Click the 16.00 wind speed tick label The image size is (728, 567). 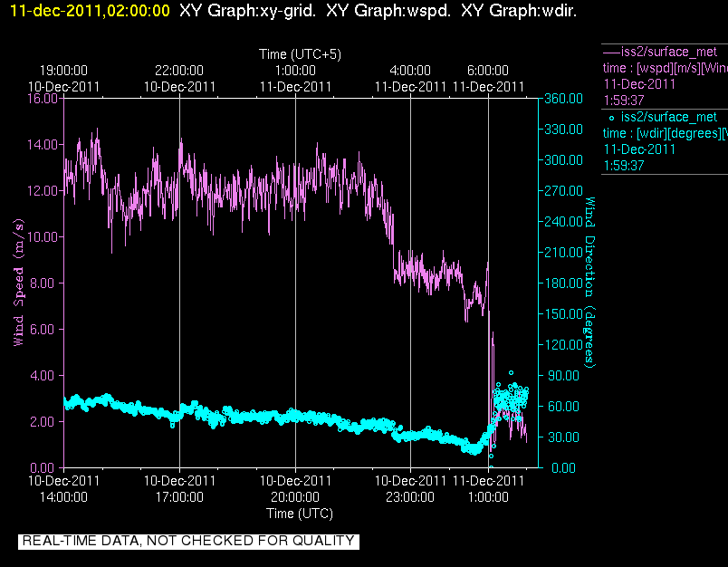[43, 99]
